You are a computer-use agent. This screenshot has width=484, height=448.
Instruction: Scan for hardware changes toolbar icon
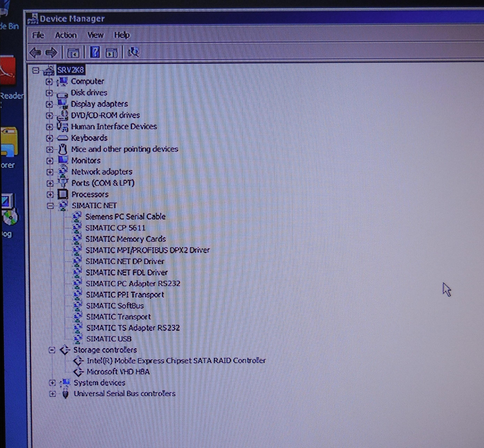[133, 52]
